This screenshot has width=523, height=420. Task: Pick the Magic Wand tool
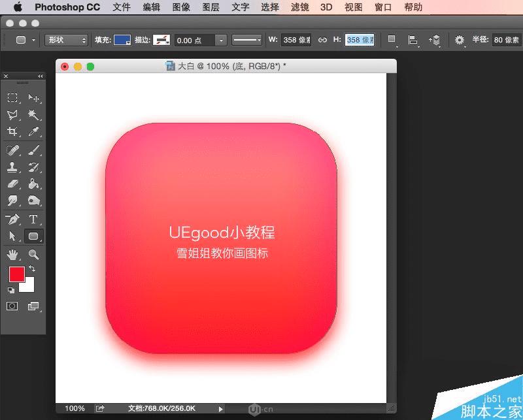tap(33, 115)
